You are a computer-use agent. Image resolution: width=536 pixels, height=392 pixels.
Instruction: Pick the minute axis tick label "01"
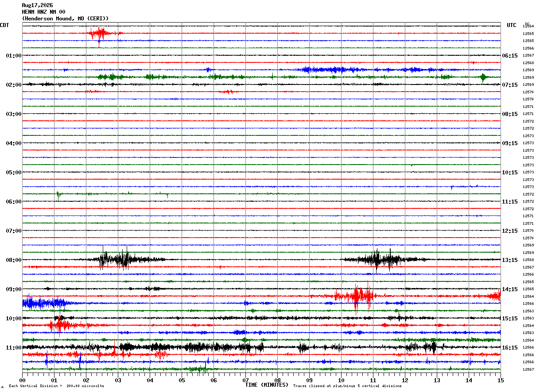point(54,380)
